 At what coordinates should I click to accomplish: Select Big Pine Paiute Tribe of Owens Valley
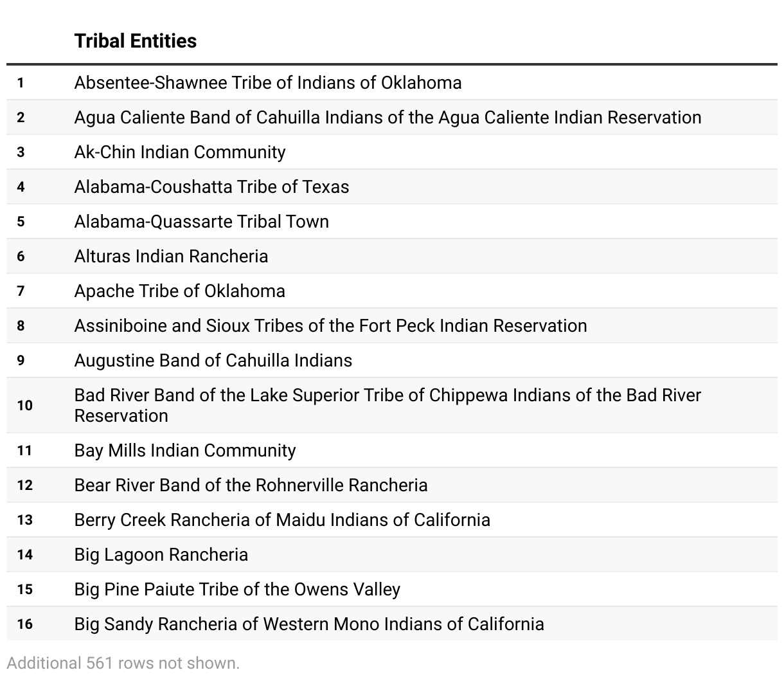237,590
